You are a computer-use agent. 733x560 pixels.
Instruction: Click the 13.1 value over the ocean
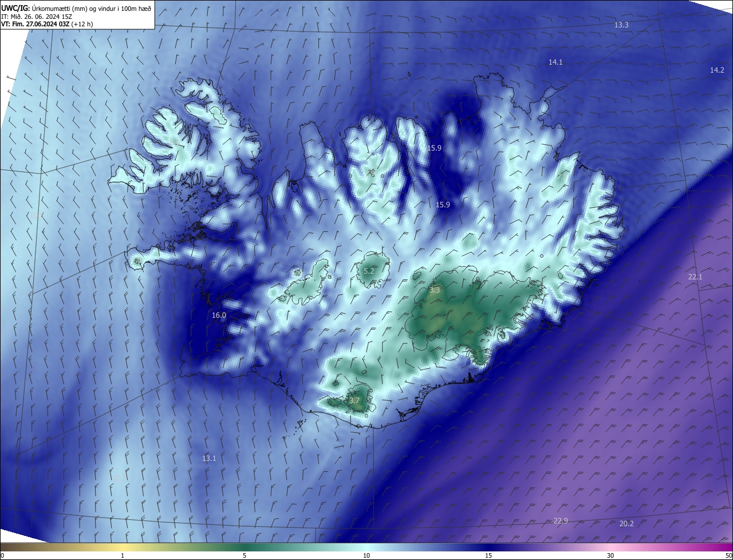(x=209, y=459)
